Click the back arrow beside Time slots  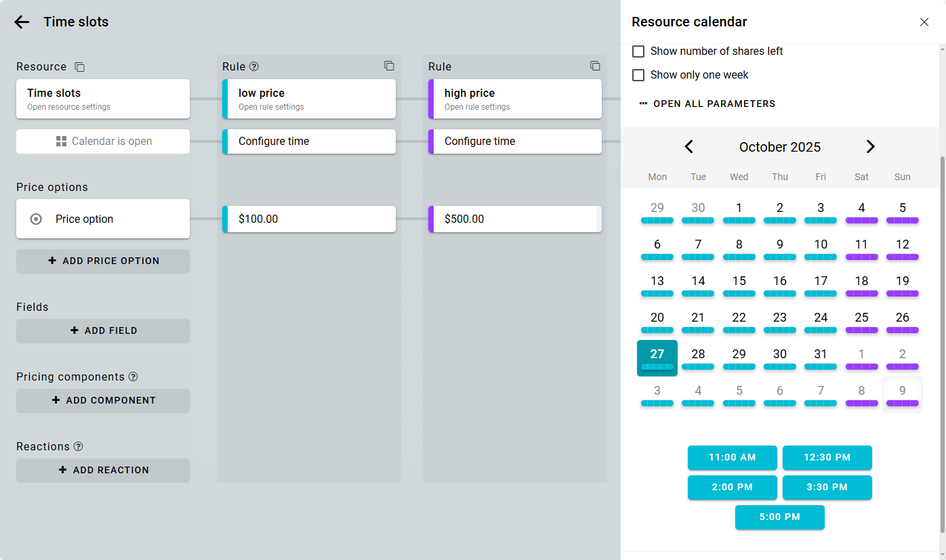point(22,22)
